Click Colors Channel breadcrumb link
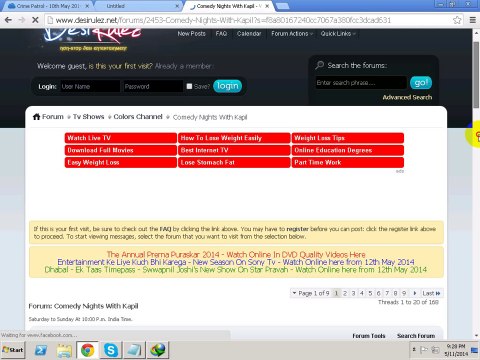The image size is (480, 360). point(138,117)
